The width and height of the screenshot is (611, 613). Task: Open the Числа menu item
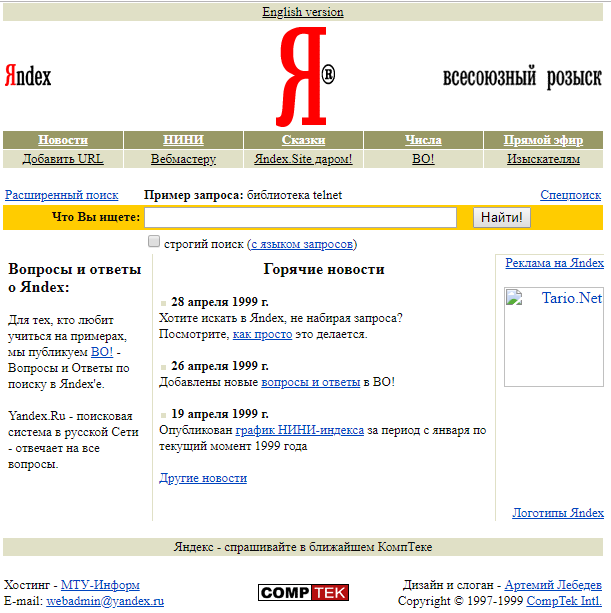click(423, 140)
